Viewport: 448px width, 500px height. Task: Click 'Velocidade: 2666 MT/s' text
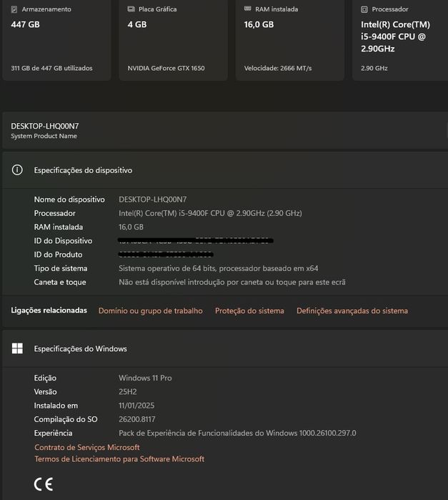tap(278, 68)
